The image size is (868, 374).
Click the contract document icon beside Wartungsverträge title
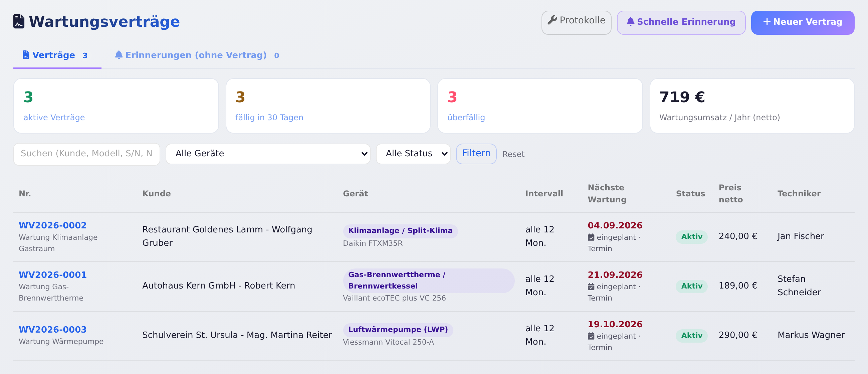[19, 22]
